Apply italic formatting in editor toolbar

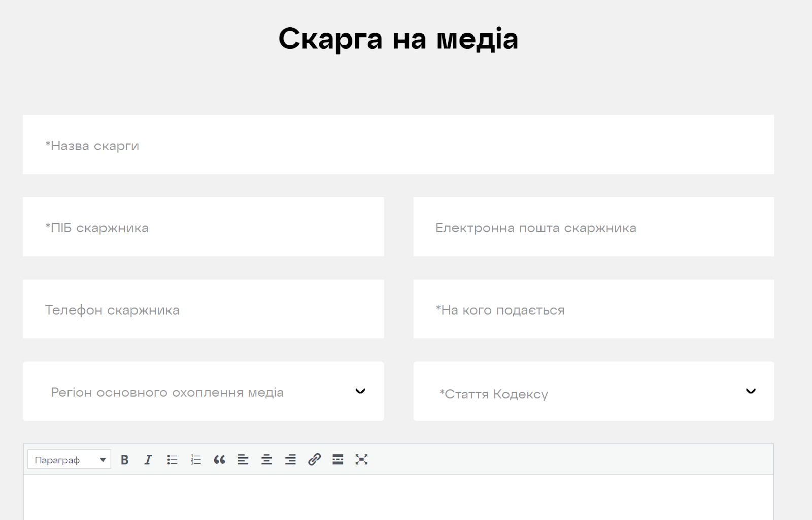point(148,460)
